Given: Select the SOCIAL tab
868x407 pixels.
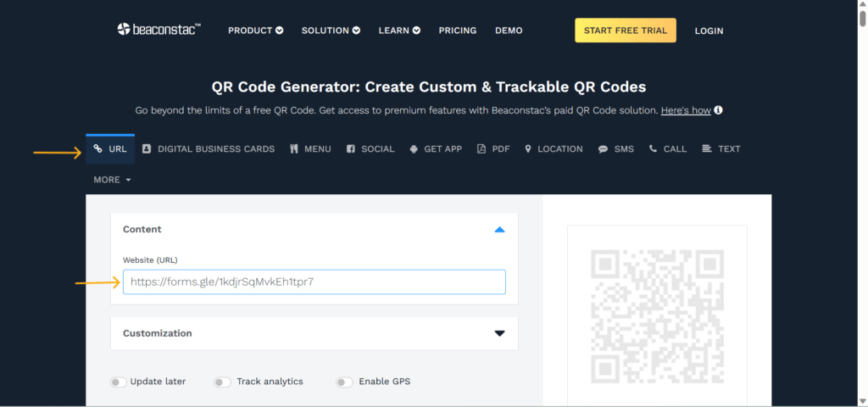Looking at the screenshot, I should pyautogui.click(x=370, y=149).
